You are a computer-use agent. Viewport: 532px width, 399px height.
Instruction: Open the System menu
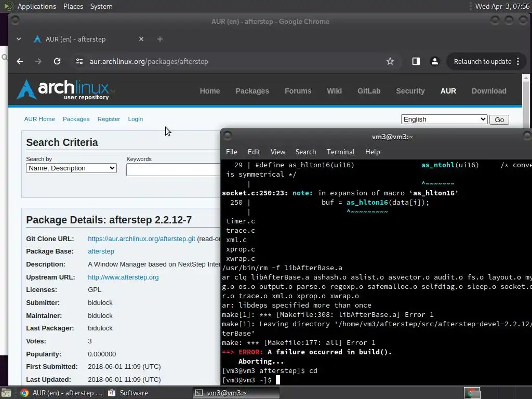[x=101, y=6]
